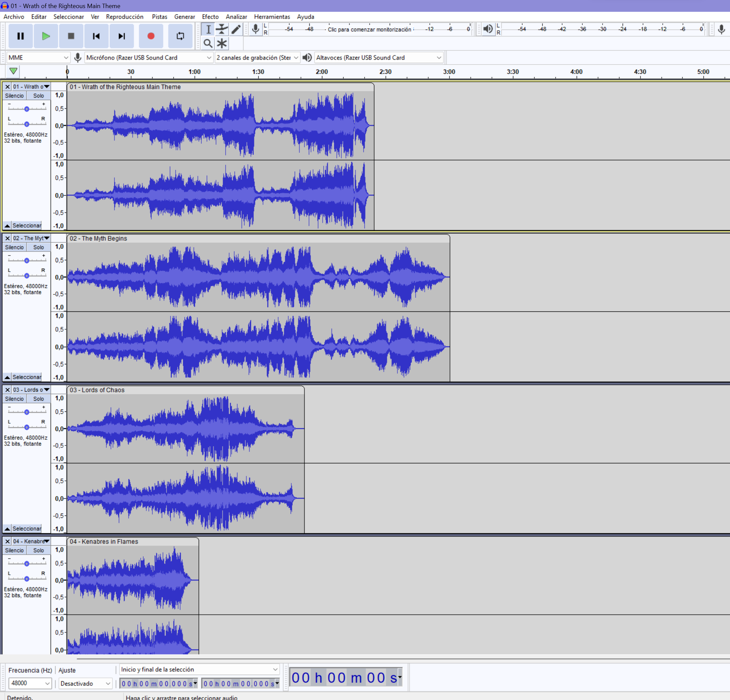Close the 03 - Lords track
Screen dimensions: 730x700
(x=7, y=390)
